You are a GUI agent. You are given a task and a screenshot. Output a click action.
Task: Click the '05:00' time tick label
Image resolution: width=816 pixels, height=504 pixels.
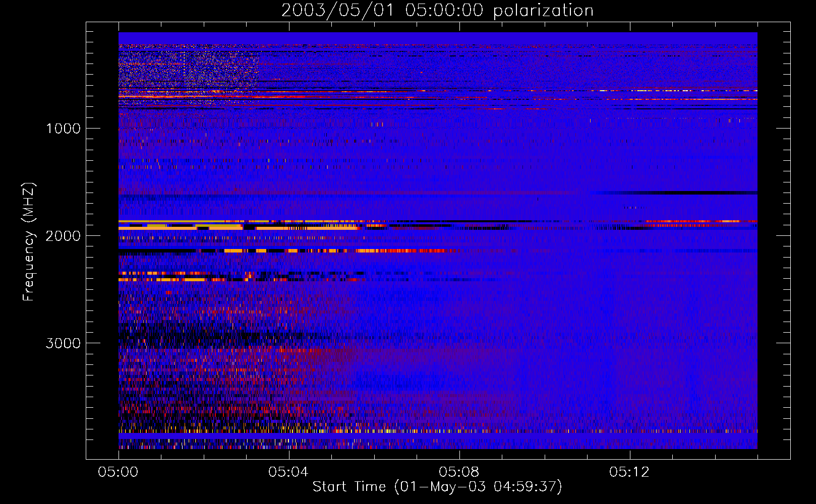tap(118, 472)
